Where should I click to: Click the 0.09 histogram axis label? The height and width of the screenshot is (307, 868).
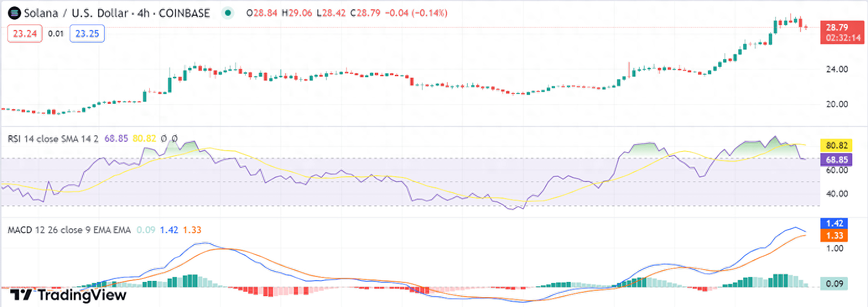(834, 284)
